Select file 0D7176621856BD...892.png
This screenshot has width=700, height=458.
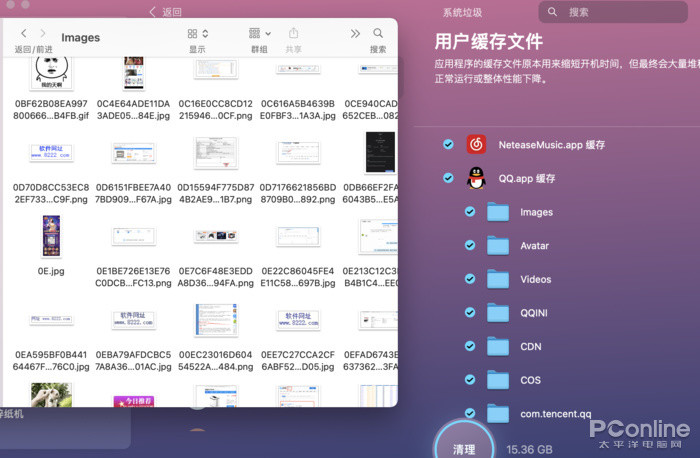298,193
